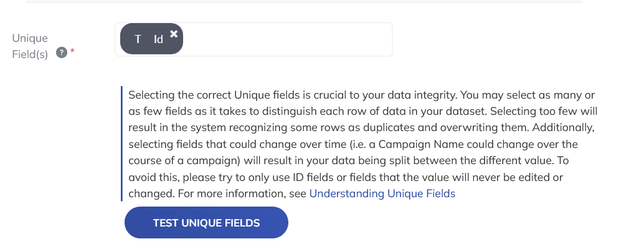Remove the Id tag with its X icon
Screen dimensions: 644x249
(174, 34)
